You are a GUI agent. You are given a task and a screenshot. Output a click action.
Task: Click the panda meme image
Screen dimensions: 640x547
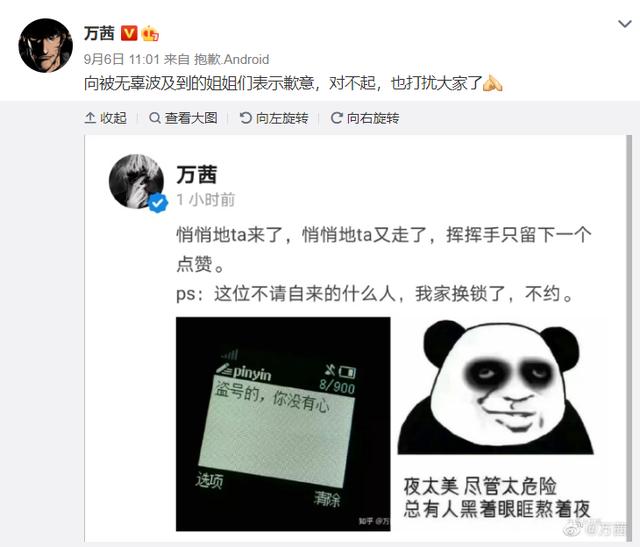(x=496, y=424)
